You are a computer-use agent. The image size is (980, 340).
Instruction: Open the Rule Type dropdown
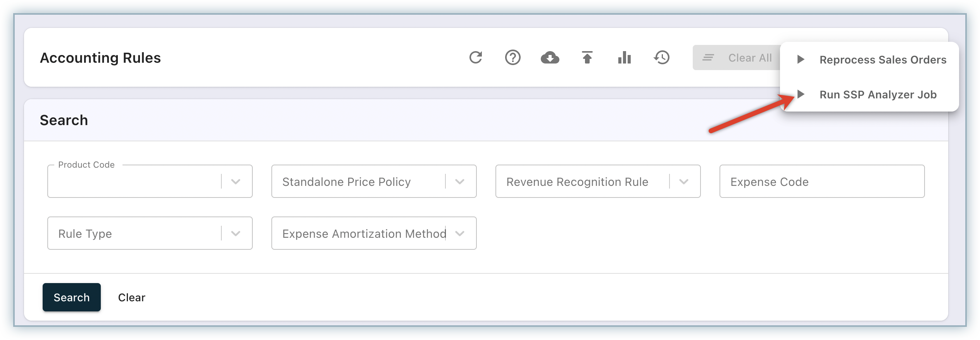tap(235, 234)
